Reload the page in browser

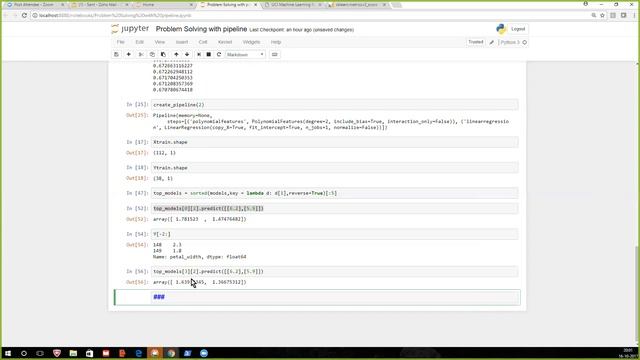pyautogui.click(x=24, y=15)
